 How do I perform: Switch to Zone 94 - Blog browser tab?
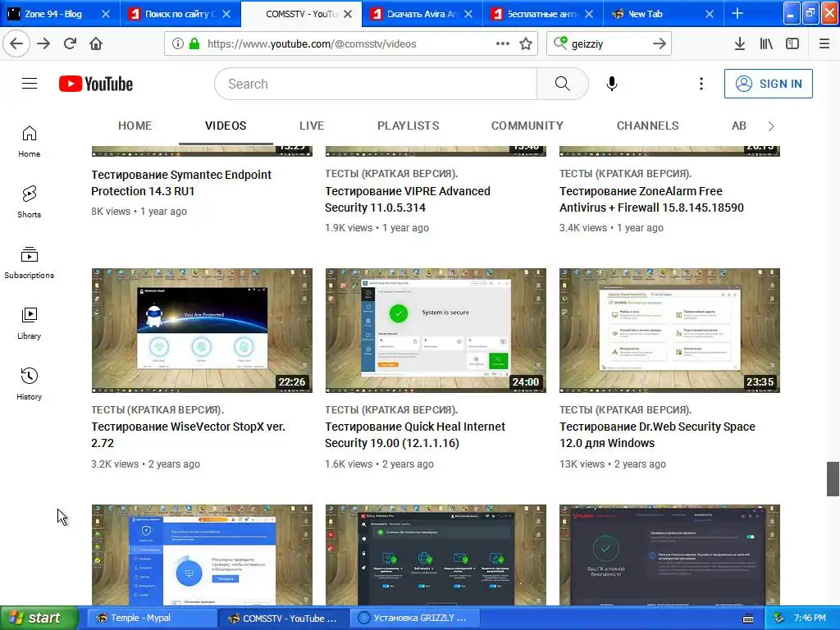tap(53, 14)
